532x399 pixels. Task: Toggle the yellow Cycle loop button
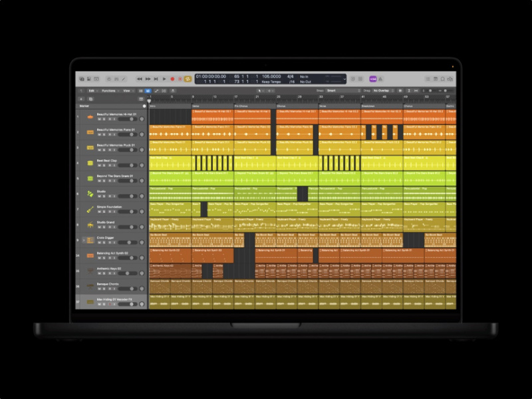(x=188, y=78)
